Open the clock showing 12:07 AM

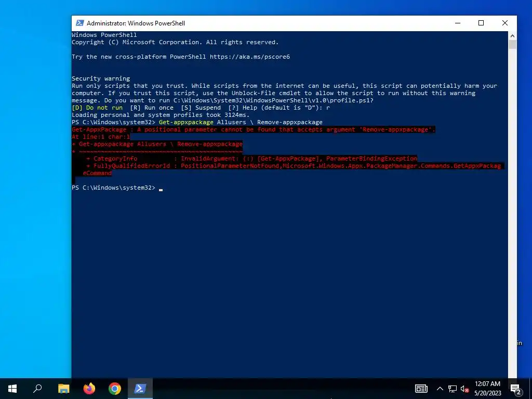[487, 384]
